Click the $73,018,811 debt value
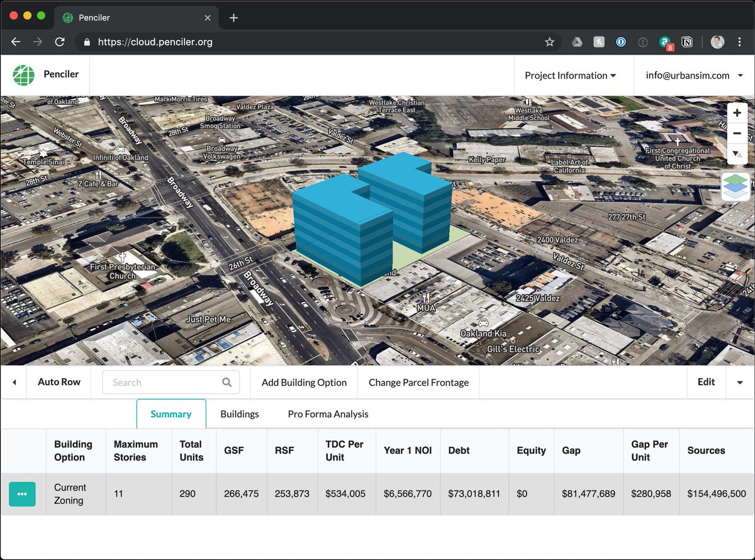Viewport: 755px width, 560px height. point(474,494)
